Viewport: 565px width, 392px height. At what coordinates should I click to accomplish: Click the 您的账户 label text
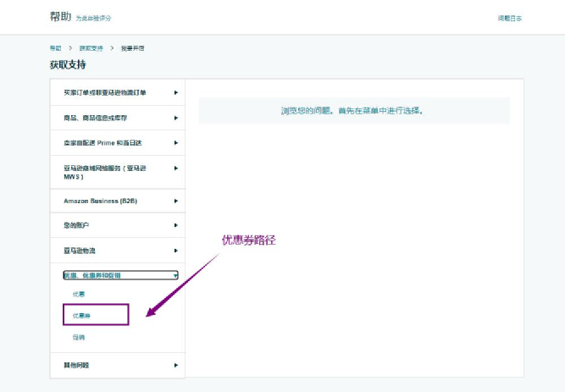coord(76,225)
